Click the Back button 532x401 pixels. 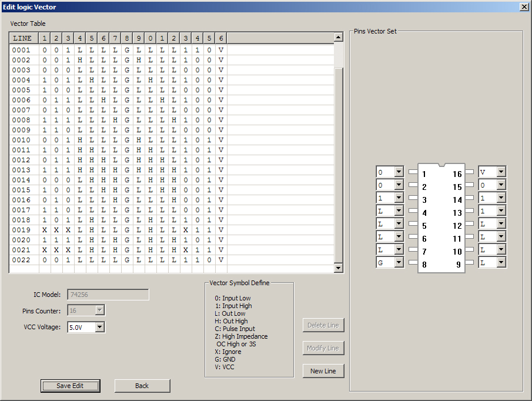pyautogui.click(x=142, y=386)
